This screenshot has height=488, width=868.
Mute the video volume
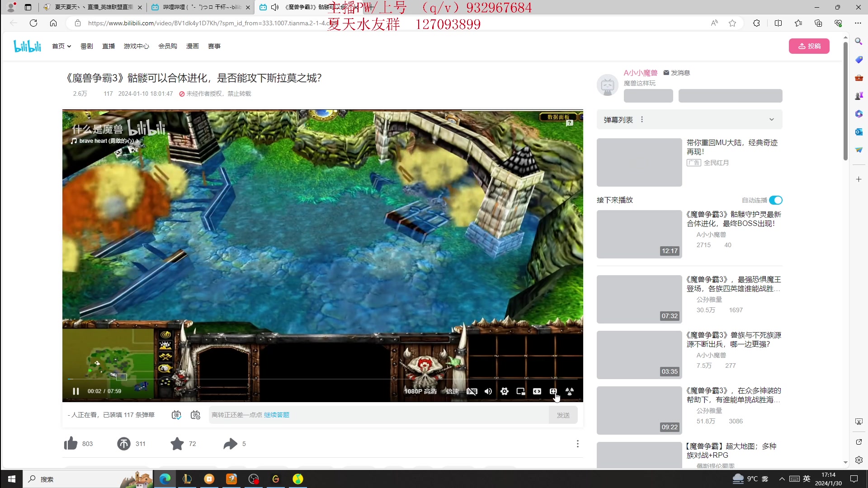[488, 391]
